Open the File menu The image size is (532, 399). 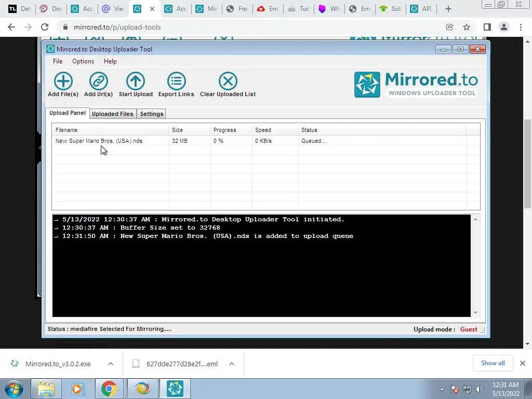click(x=58, y=61)
